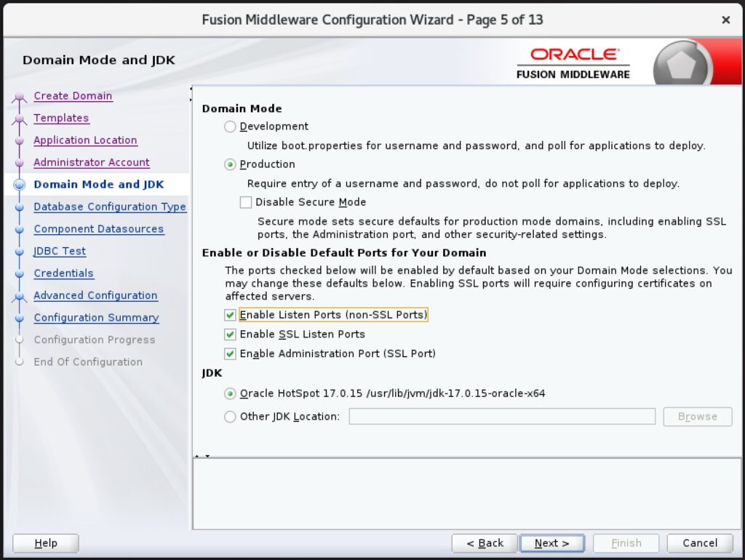
Task: Click the down arrow on the message pane splitter
Action: click(207, 457)
